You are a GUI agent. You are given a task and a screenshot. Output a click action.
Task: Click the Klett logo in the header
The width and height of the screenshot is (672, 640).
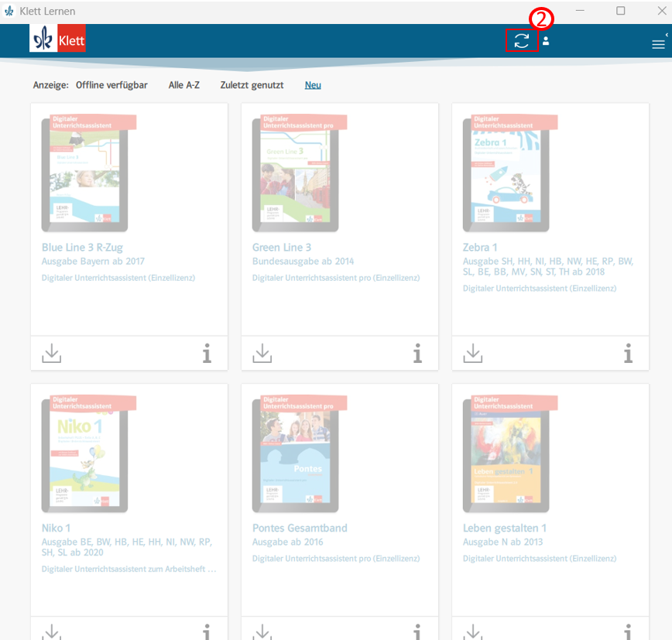57,38
